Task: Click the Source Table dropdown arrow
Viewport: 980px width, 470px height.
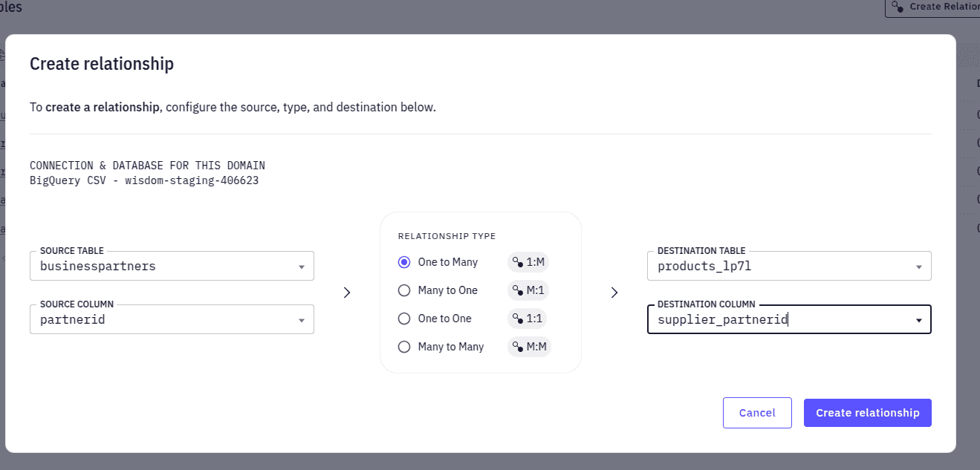Action: 302,266
